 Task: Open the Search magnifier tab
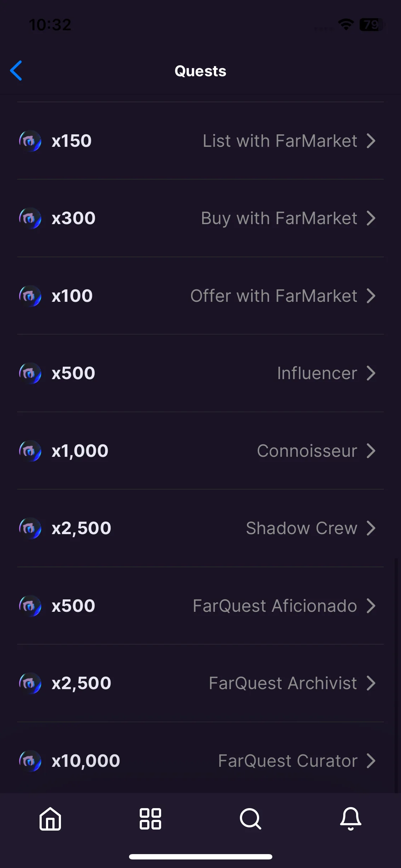coord(251,819)
